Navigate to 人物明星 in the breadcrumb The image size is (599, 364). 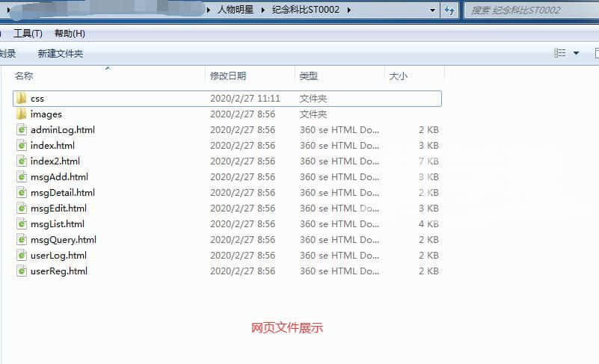coord(236,10)
